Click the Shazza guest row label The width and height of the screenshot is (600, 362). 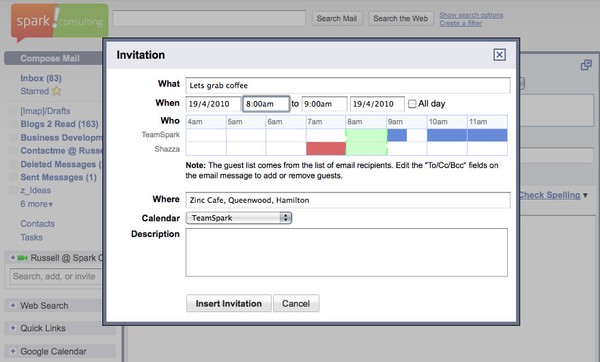(x=167, y=149)
